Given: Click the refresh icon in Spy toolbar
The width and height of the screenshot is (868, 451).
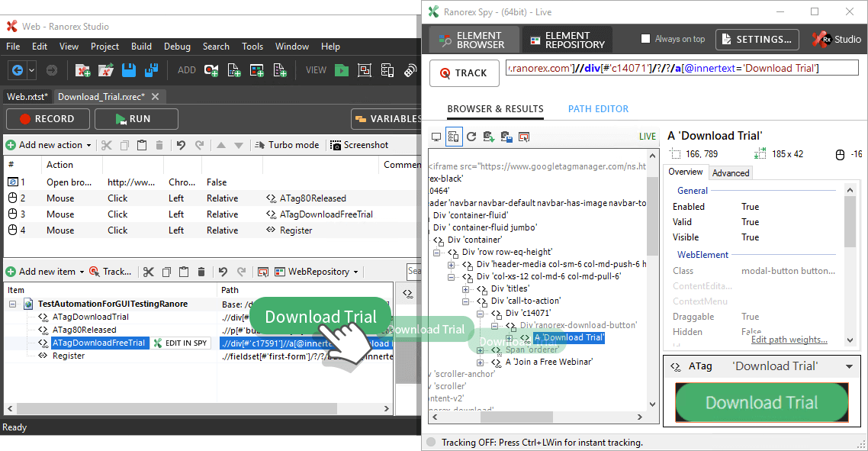Looking at the screenshot, I should (x=471, y=137).
